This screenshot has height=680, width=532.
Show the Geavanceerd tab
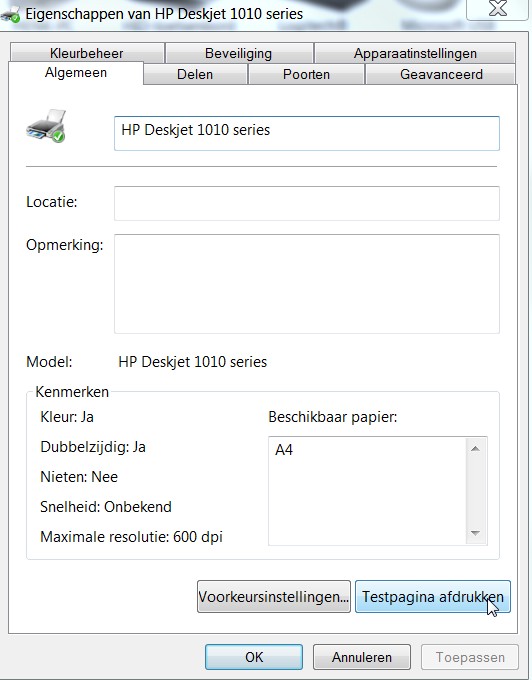(x=441, y=74)
